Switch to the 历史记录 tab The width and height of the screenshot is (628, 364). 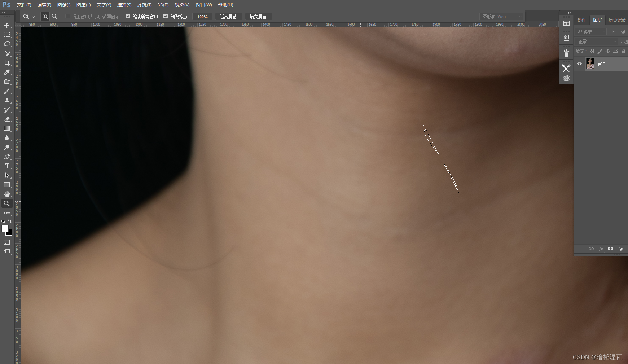click(x=617, y=20)
